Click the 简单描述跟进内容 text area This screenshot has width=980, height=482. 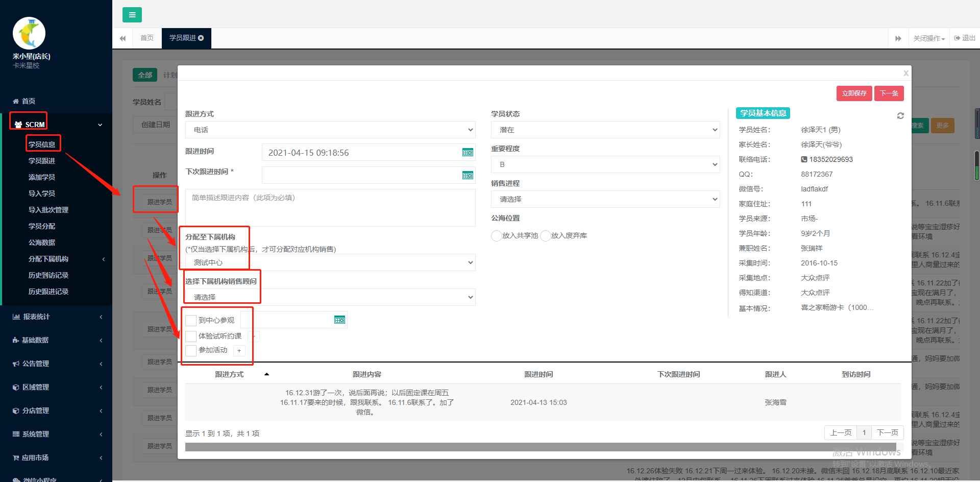coord(330,208)
